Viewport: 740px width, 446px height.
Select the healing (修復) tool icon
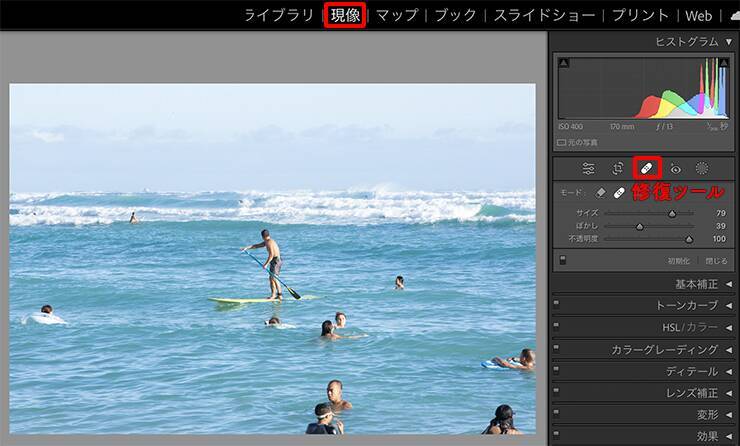click(x=646, y=168)
